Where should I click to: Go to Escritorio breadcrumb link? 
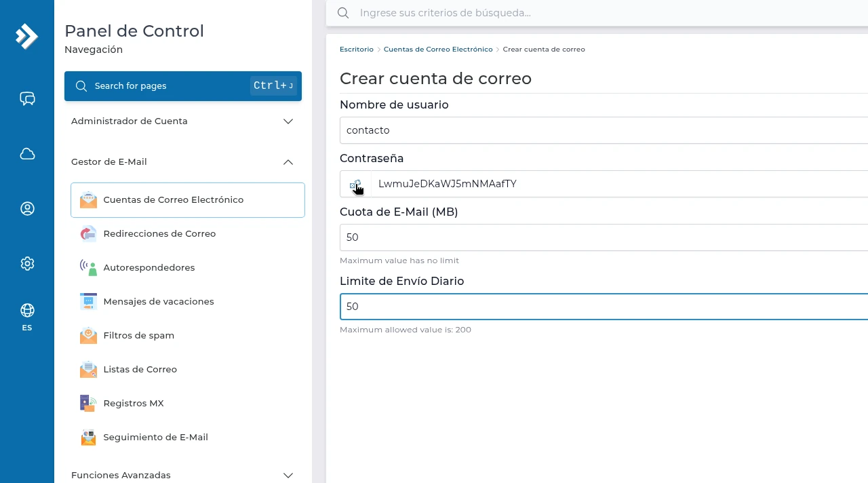pyautogui.click(x=357, y=50)
